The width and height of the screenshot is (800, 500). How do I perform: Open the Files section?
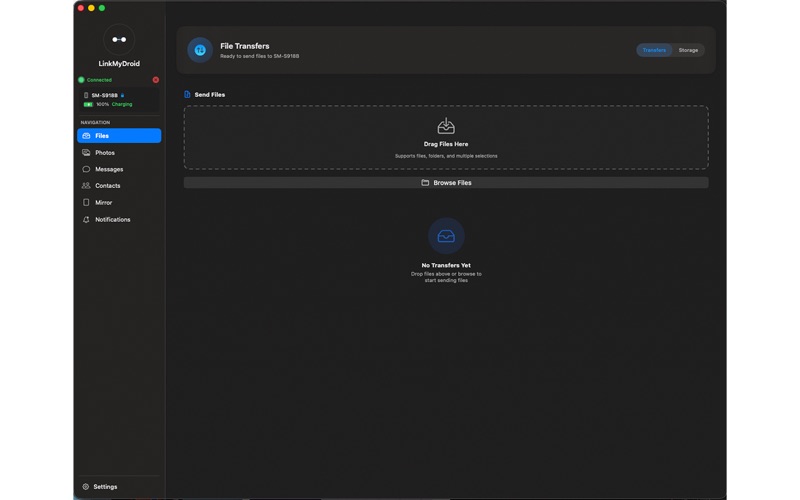click(x=119, y=136)
